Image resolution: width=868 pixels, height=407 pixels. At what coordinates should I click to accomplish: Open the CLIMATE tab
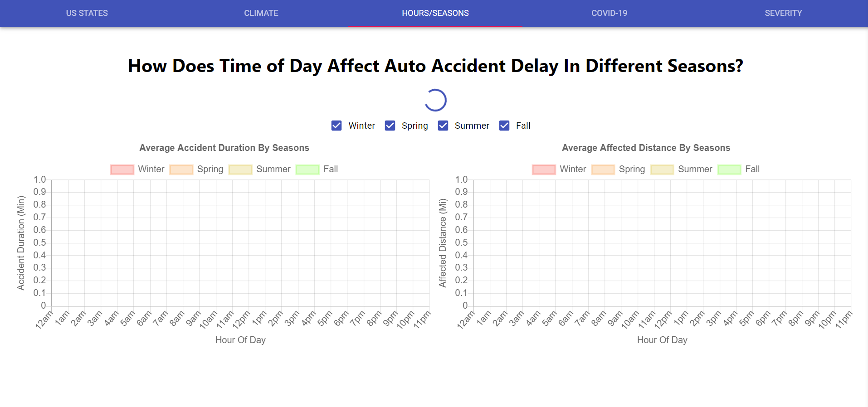pyautogui.click(x=261, y=13)
